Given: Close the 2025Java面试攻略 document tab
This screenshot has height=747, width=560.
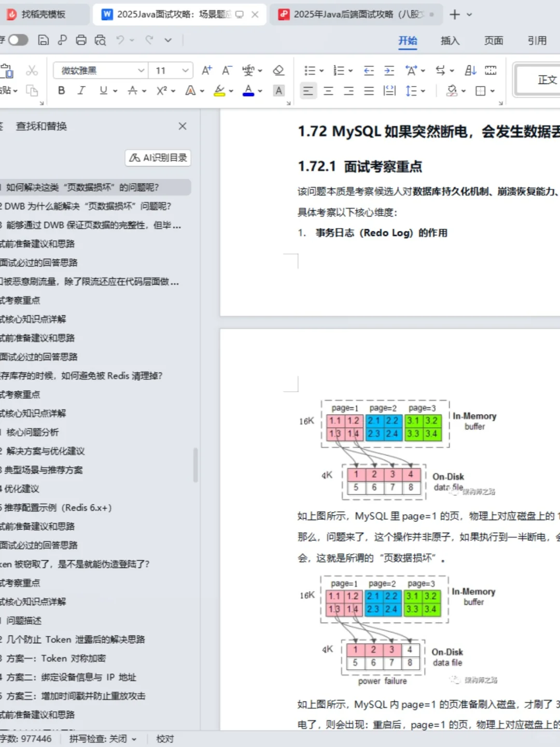Looking at the screenshot, I should (x=255, y=15).
